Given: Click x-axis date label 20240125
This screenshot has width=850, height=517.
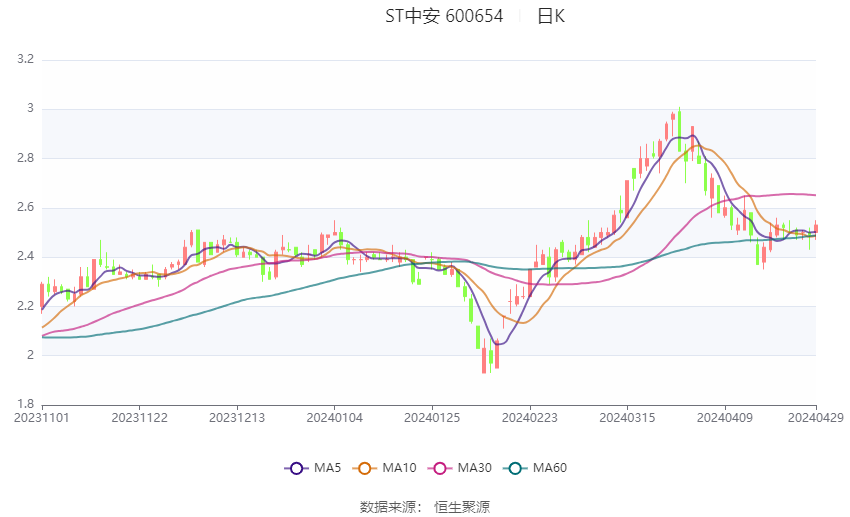Looking at the screenshot, I should [432, 418].
